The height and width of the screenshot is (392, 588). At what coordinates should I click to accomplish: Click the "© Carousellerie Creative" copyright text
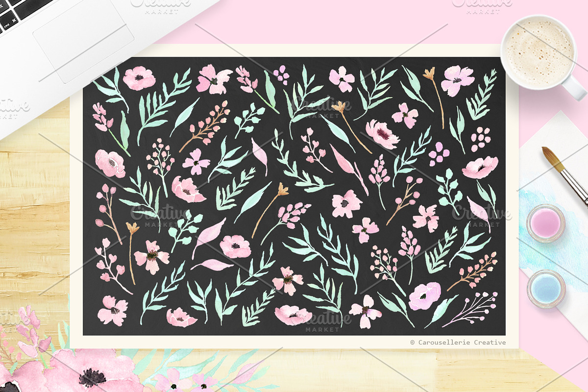pyautogui.click(x=458, y=343)
